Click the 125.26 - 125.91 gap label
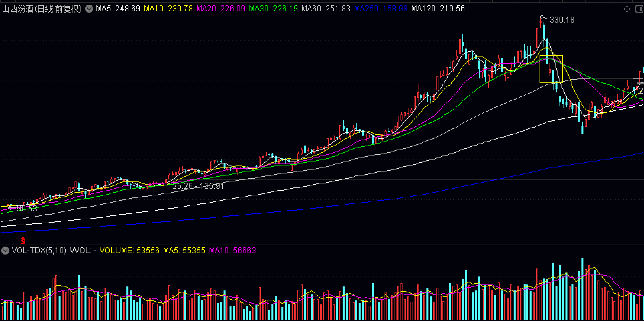This screenshot has width=644, height=321. [196, 186]
